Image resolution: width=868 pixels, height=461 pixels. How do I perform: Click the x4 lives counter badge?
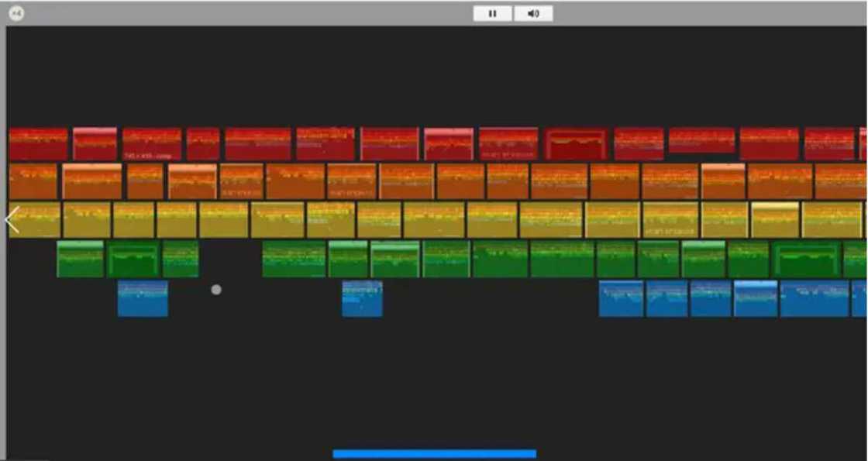tap(16, 13)
